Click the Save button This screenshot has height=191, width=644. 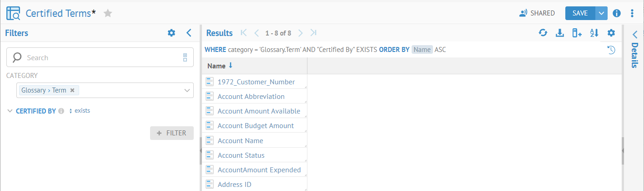coord(580,13)
